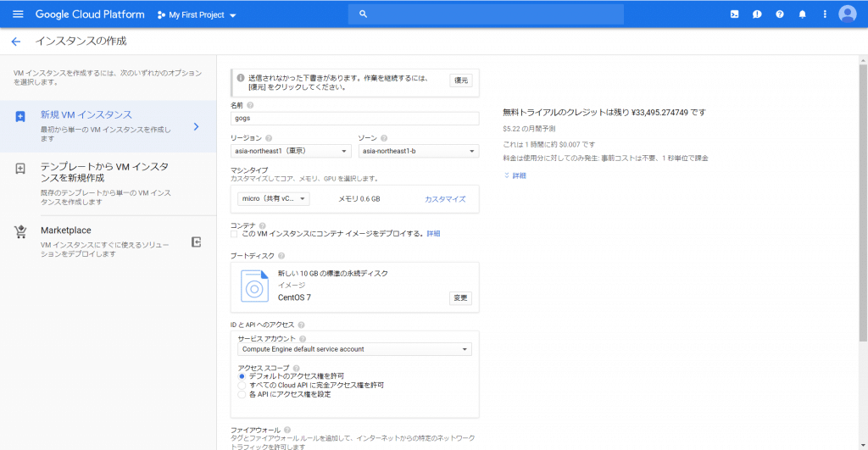
Task: Expand the 詳細 pricing details
Action: tap(519, 175)
